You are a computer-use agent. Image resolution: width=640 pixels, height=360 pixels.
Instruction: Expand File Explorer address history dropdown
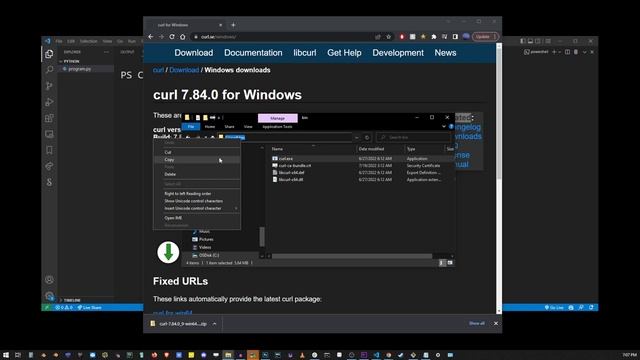[x=357, y=138]
